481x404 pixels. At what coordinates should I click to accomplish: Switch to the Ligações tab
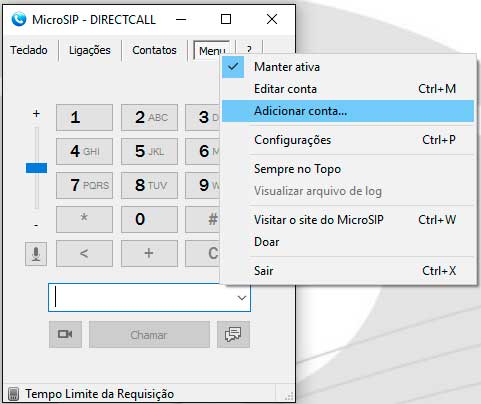point(90,50)
